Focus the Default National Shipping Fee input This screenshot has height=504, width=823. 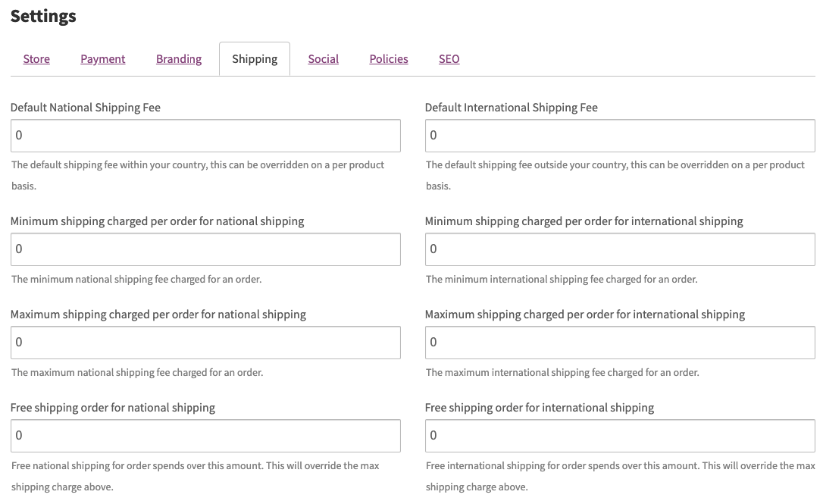(x=205, y=136)
